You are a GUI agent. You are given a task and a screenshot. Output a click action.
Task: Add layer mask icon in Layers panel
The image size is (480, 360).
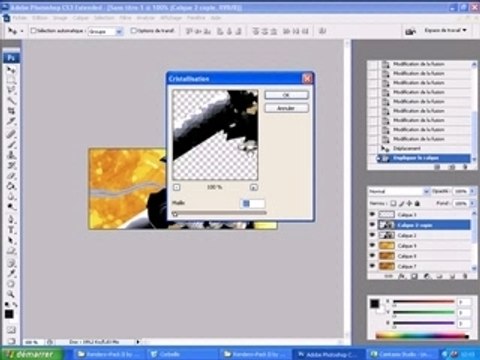414,276
